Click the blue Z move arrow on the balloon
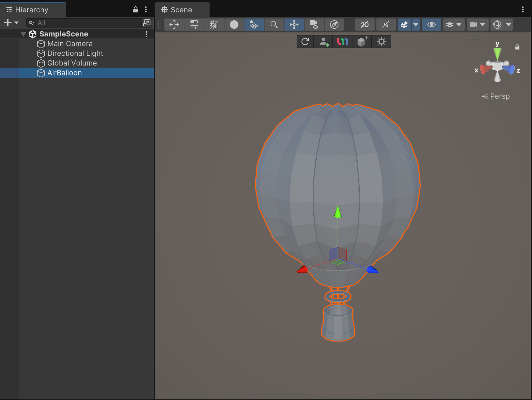This screenshot has width=532, height=400. point(373,269)
